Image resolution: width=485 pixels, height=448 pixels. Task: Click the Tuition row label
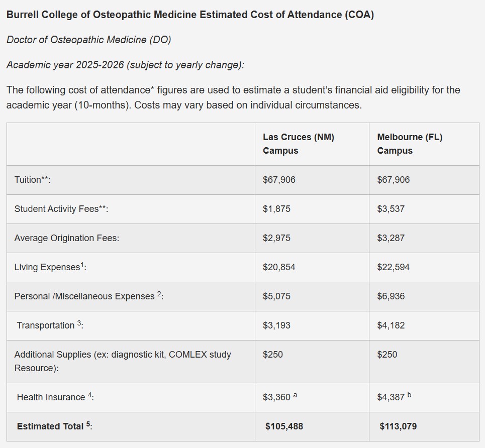coord(33,180)
